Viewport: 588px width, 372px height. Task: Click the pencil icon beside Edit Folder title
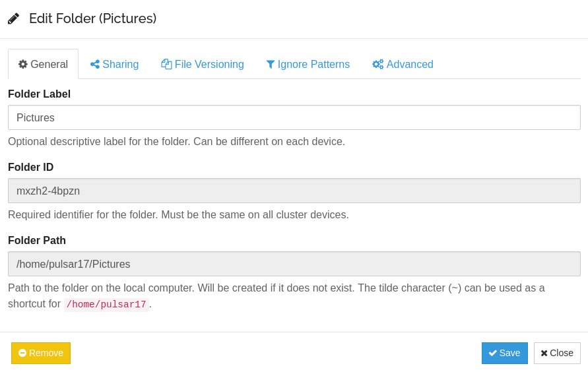tap(13, 18)
